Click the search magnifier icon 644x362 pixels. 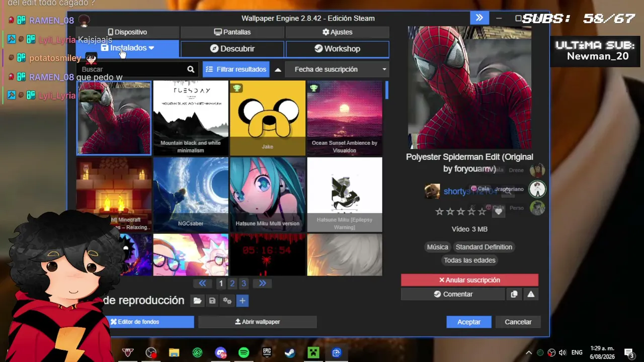[191, 69]
